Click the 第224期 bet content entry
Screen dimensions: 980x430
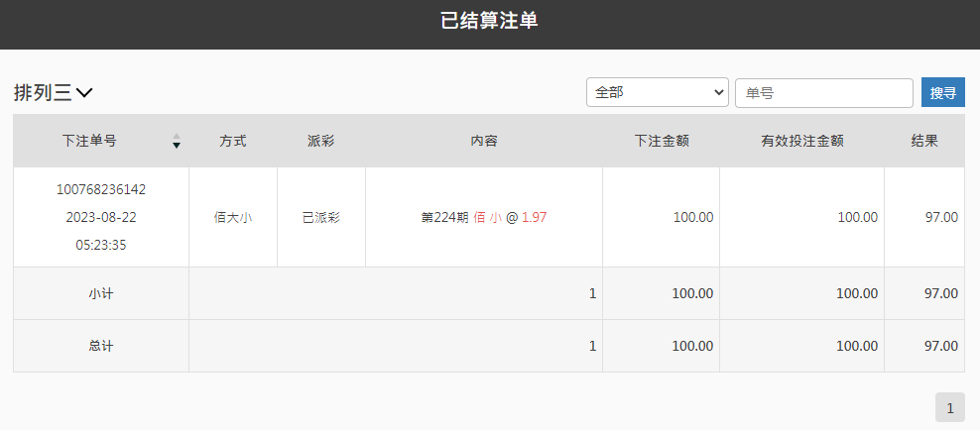484,217
